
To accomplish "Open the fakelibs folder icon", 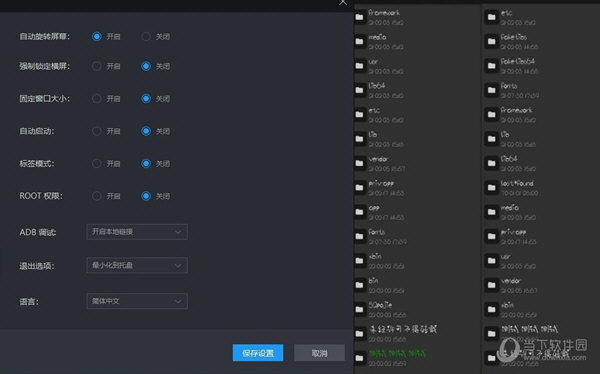I will [x=491, y=41].
